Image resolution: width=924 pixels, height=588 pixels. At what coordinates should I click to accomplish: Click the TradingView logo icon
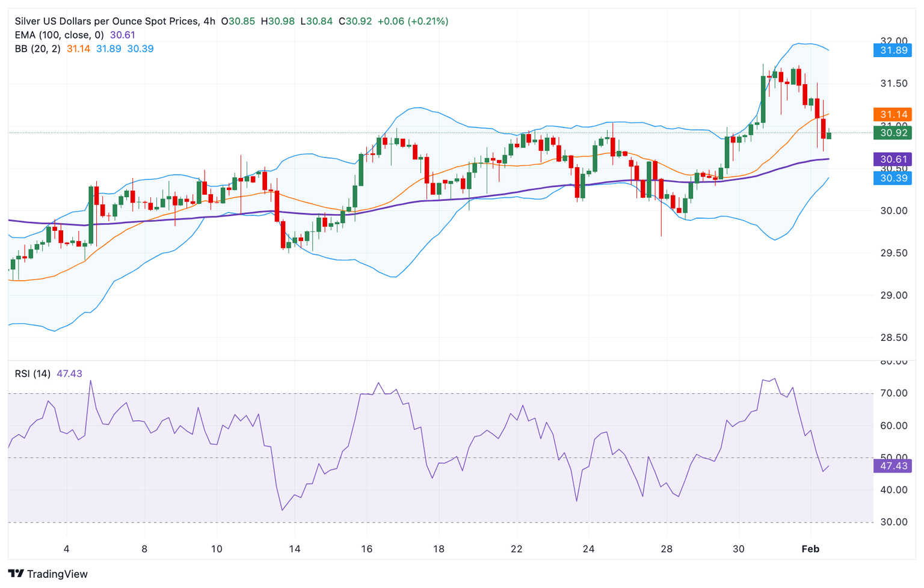click(x=16, y=574)
